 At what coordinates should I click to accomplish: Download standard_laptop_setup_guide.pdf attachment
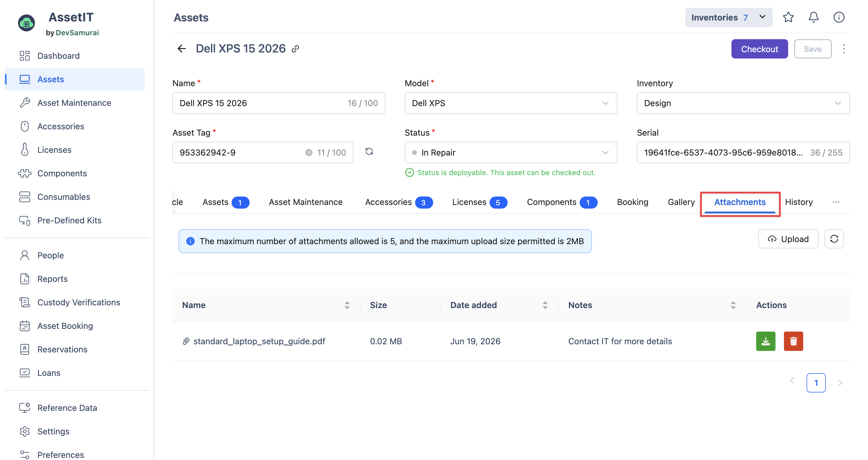(x=766, y=341)
